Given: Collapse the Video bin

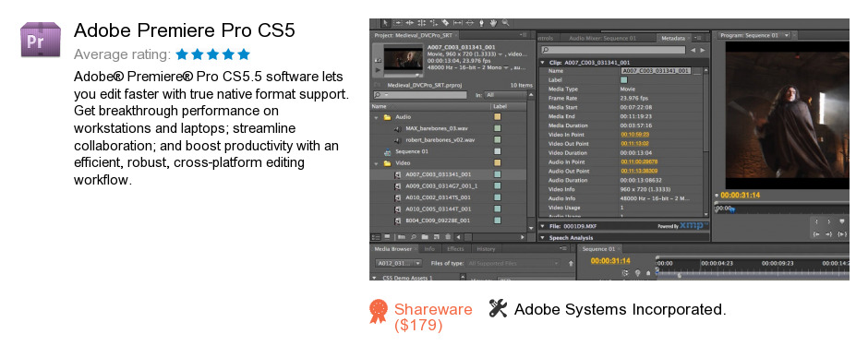Looking at the screenshot, I should coord(377,163).
